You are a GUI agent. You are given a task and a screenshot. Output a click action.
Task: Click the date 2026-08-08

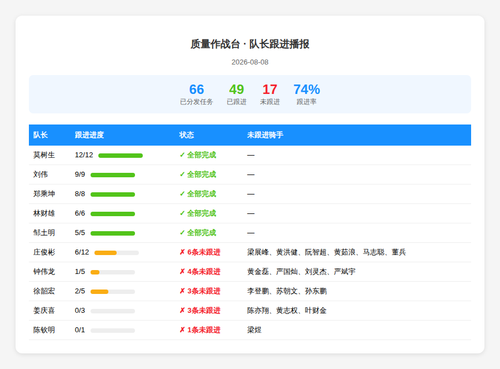250,62
